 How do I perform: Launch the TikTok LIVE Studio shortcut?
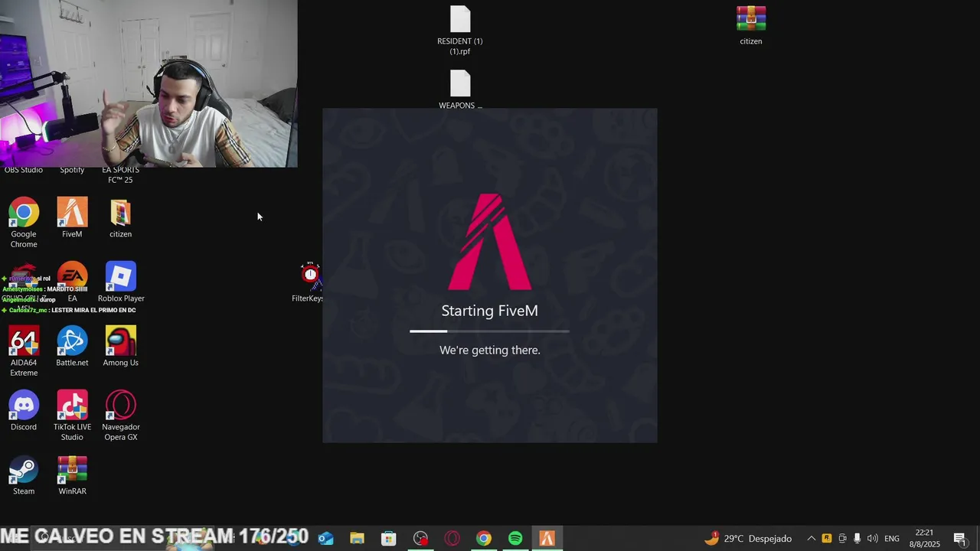point(72,416)
